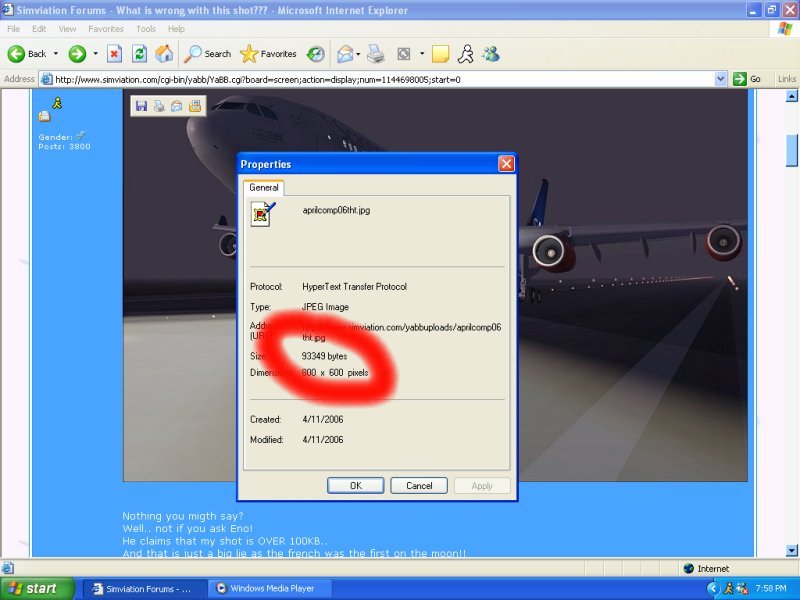Screen dimensions: 800x600
Task: Select the General tab in Properties
Action: click(264, 187)
